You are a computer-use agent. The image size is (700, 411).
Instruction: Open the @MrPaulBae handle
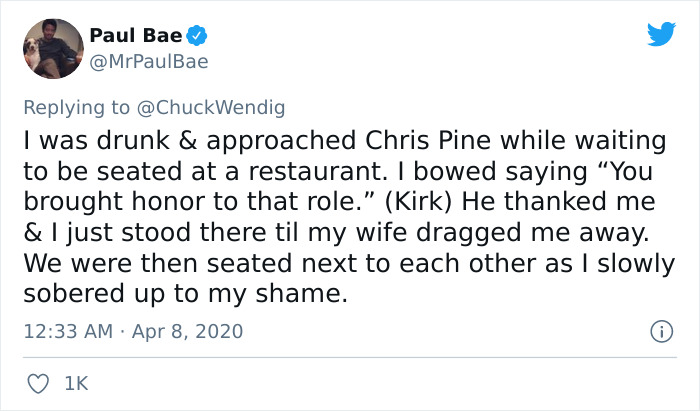149,62
